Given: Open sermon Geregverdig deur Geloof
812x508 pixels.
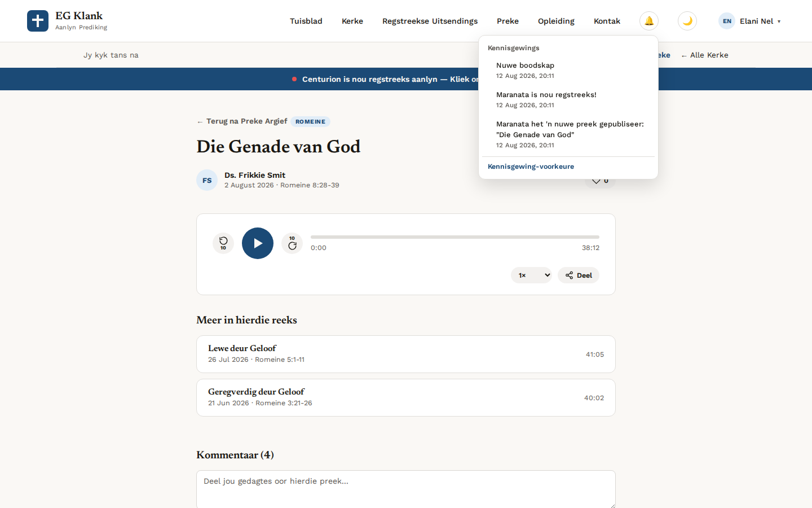Looking at the screenshot, I should (406, 398).
